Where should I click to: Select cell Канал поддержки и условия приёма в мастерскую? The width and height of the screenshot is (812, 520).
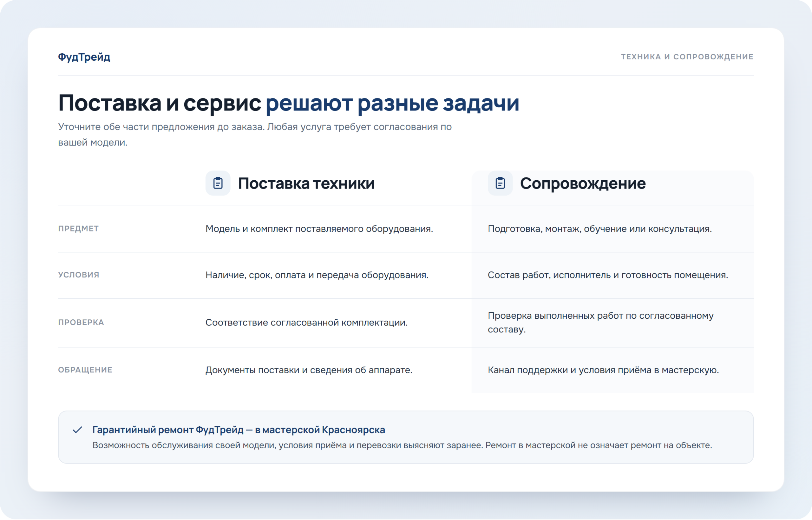pos(604,370)
